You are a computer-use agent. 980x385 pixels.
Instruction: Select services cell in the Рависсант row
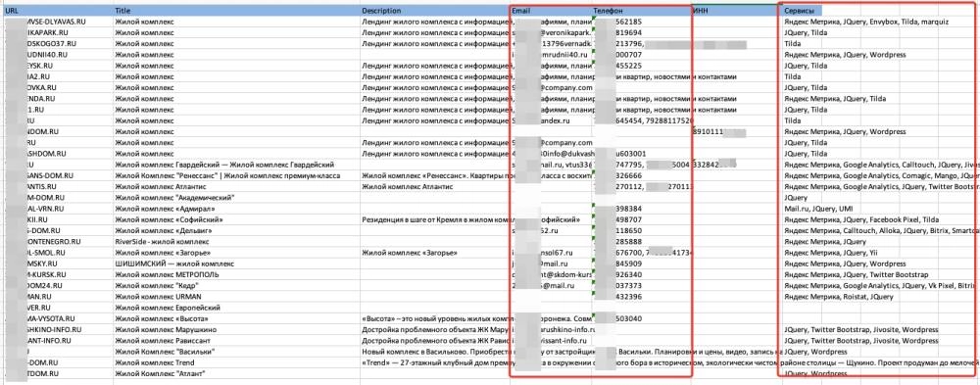(x=860, y=341)
